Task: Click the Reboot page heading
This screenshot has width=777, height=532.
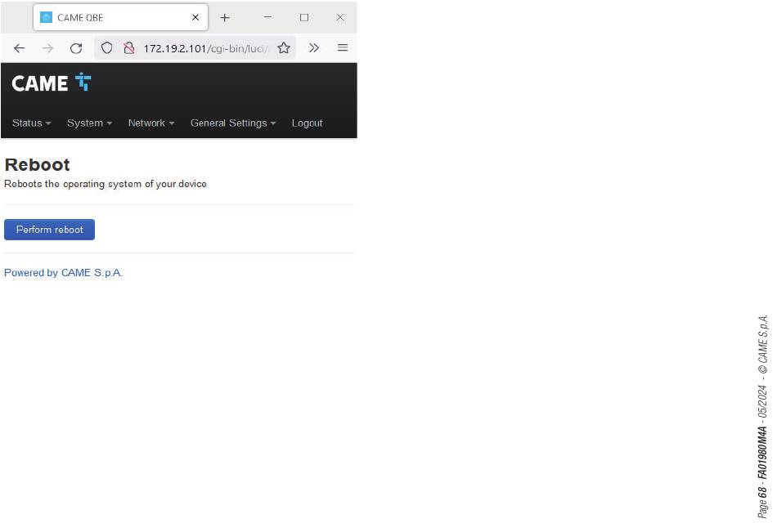Action: [37, 165]
